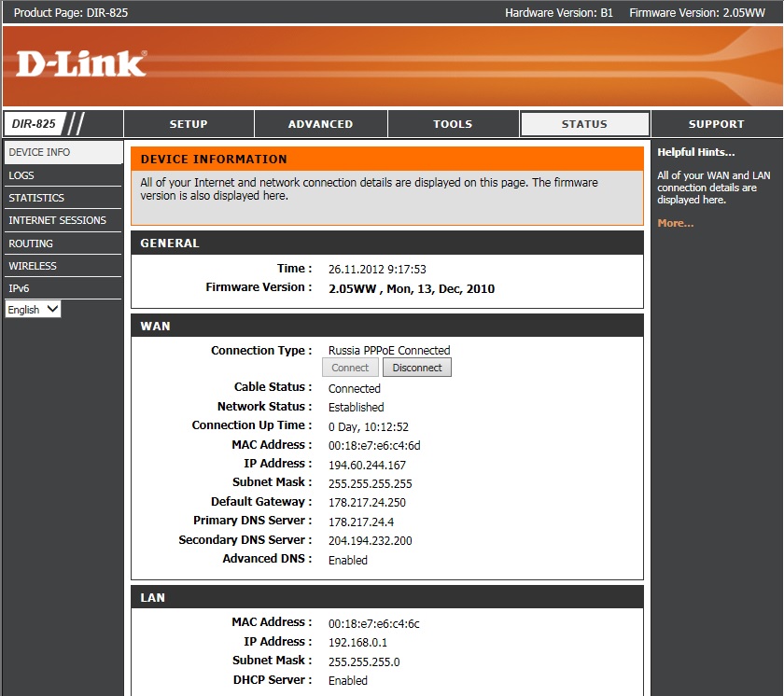The height and width of the screenshot is (696, 784).
Task: Click the uptime 0 Day, 10:12:52
Action: pyautogui.click(x=369, y=426)
